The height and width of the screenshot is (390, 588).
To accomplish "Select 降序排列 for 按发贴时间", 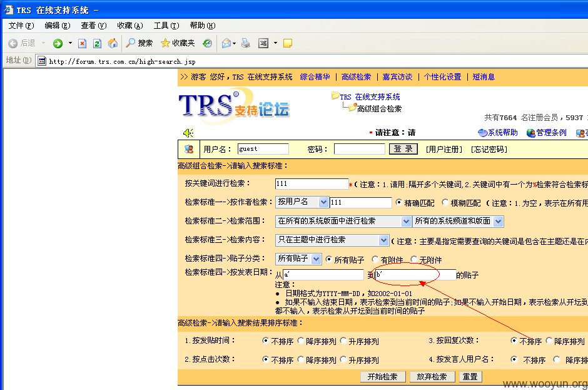I will click(301, 341).
